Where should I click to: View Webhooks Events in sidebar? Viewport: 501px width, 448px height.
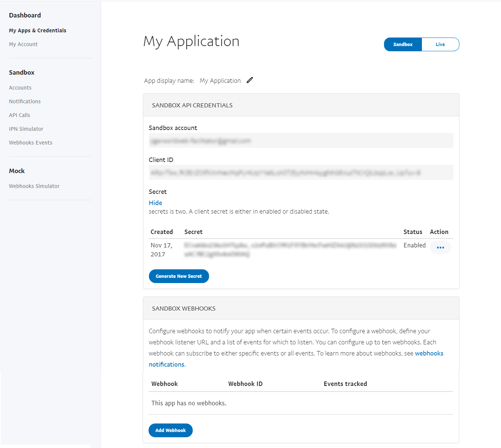point(31,143)
